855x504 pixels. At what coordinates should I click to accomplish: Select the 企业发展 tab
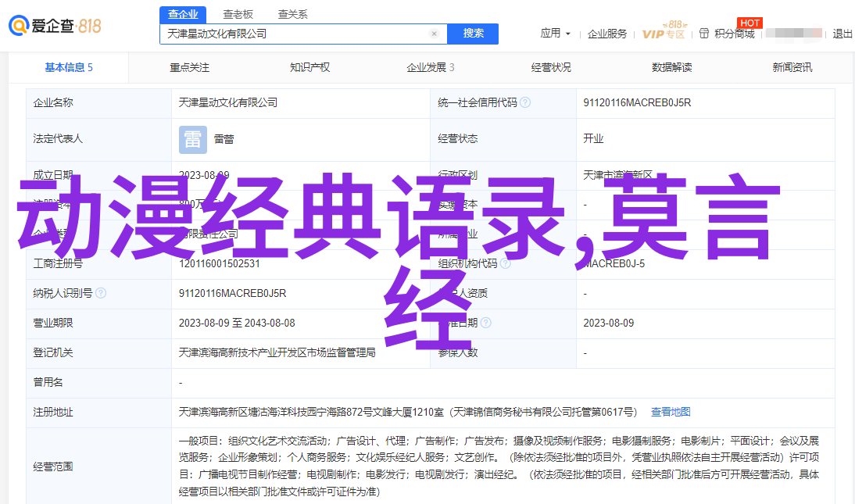coord(430,67)
